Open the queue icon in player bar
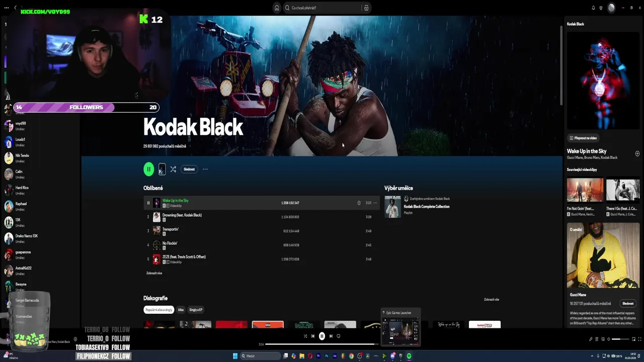Screen dimensions: 644x362 [597, 339]
